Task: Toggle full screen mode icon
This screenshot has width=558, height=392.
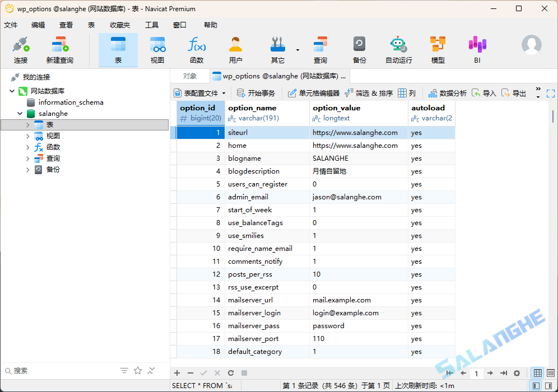Action: click(550, 93)
